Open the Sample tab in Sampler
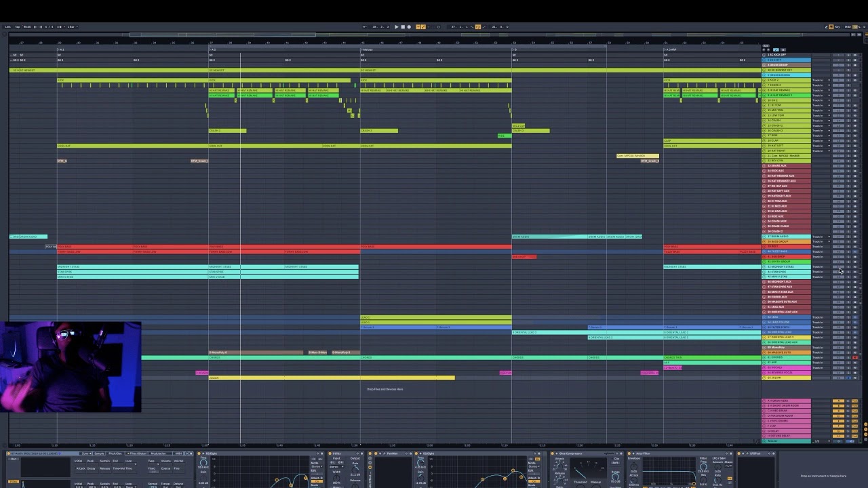The height and width of the screenshot is (488, 868). point(99,453)
